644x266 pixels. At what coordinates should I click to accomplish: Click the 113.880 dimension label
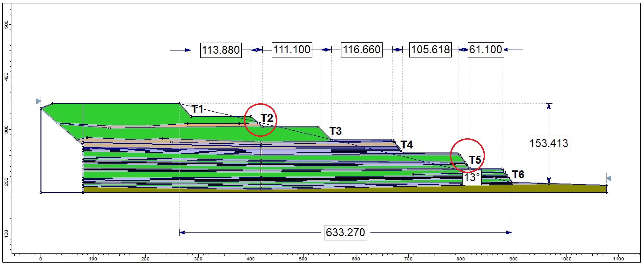click(x=221, y=50)
